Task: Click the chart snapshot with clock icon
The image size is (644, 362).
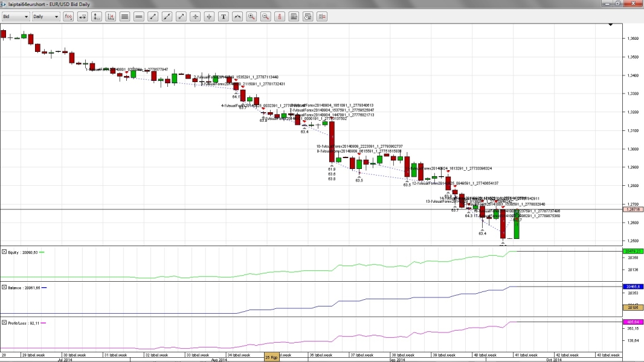Action: click(308, 16)
